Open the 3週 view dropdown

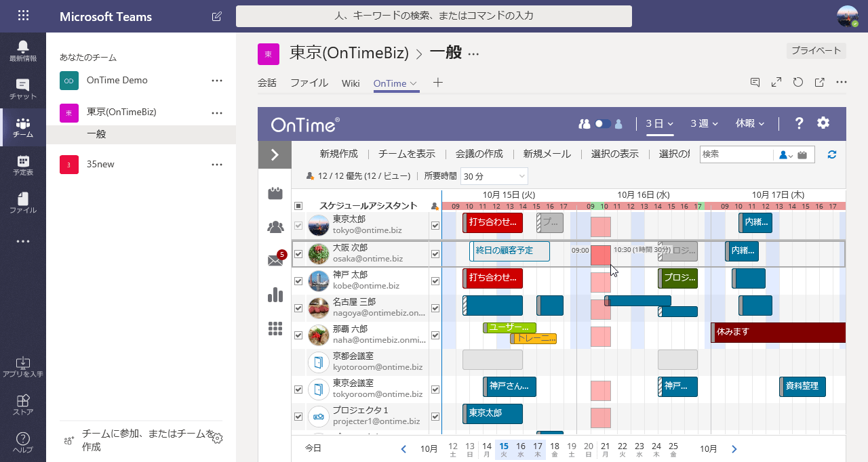(705, 123)
